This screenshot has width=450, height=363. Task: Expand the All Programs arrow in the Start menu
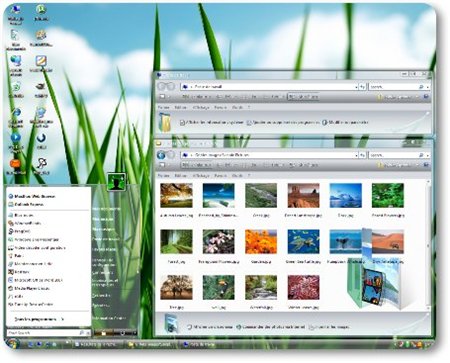click(x=62, y=319)
